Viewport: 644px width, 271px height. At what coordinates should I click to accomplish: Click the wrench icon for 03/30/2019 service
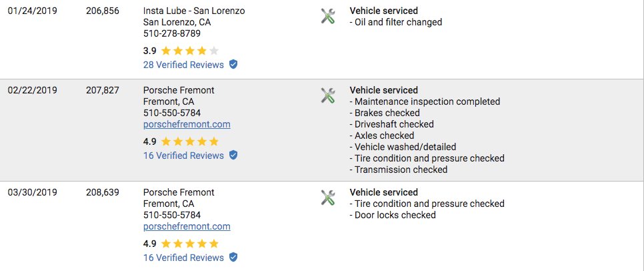click(x=328, y=198)
